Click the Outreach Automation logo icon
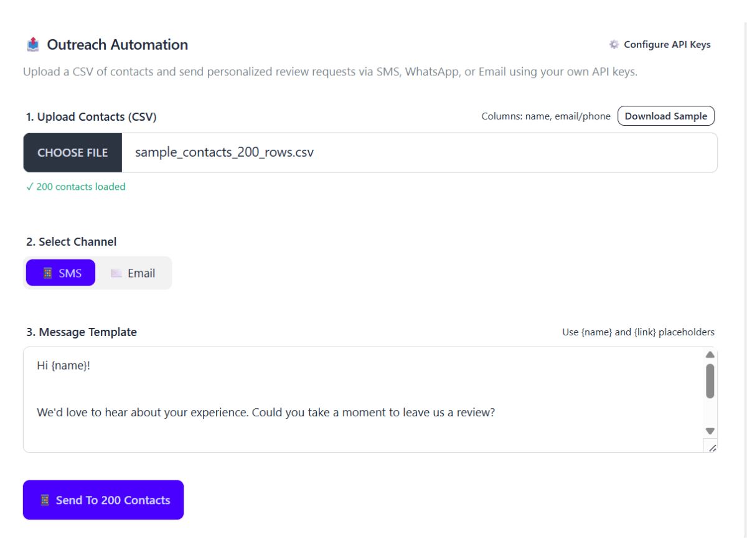747x560 pixels. (x=33, y=45)
